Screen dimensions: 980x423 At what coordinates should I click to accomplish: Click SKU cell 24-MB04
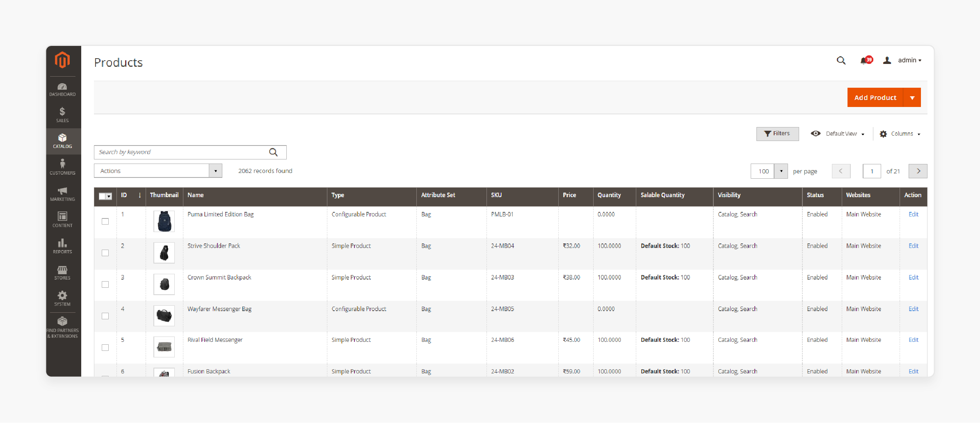(x=503, y=246)
